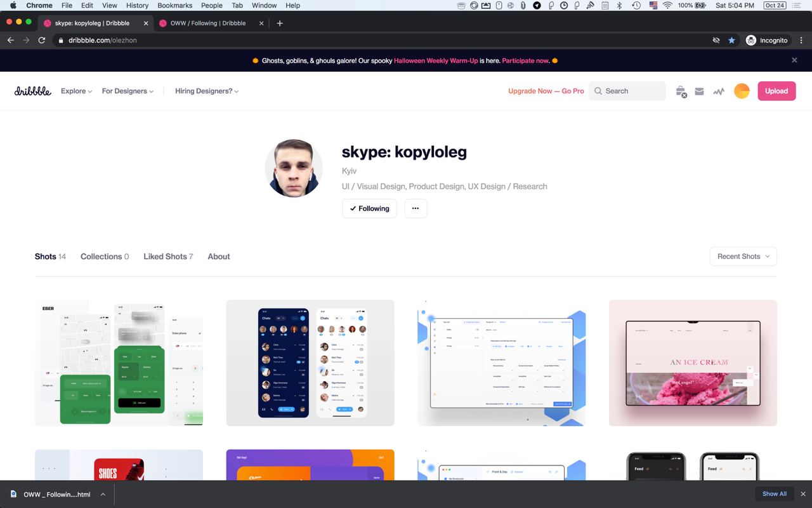This screenshot has width=812, height=508.
Task: Open the purple and orange shot
Action: (x=310, y=465)
